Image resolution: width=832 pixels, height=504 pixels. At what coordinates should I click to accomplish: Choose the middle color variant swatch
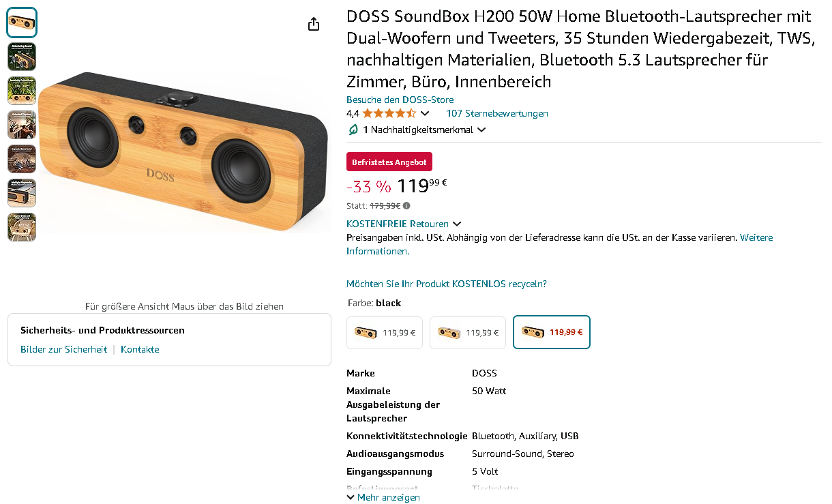click(x=468, y=333)
